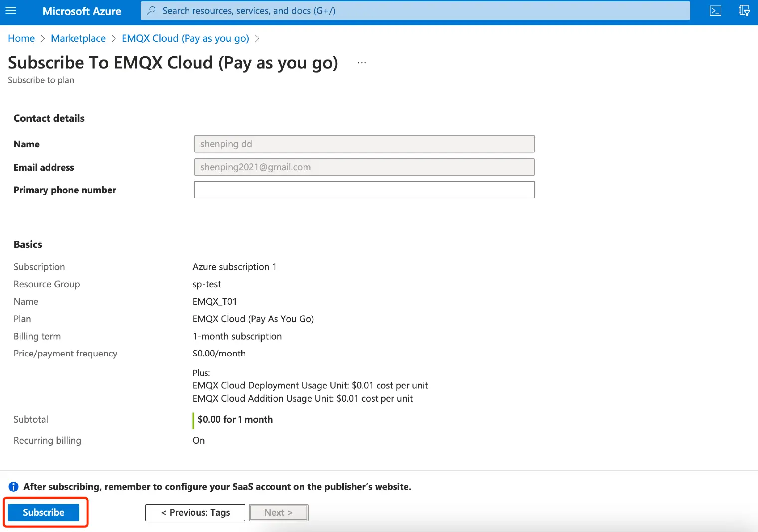The width and height of the screenshot is (758, 532).
Task: Open the Azure portal hamburger menu
Action: coord(11,10)
